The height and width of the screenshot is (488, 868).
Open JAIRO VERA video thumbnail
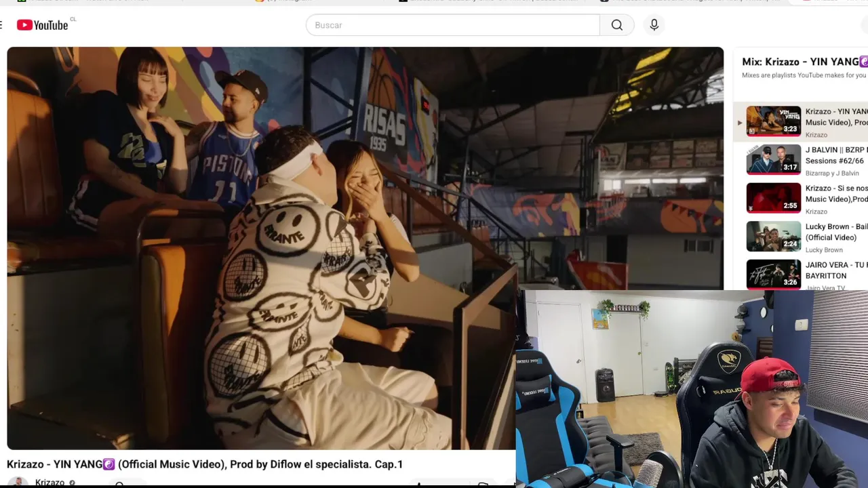coord(773,274)
